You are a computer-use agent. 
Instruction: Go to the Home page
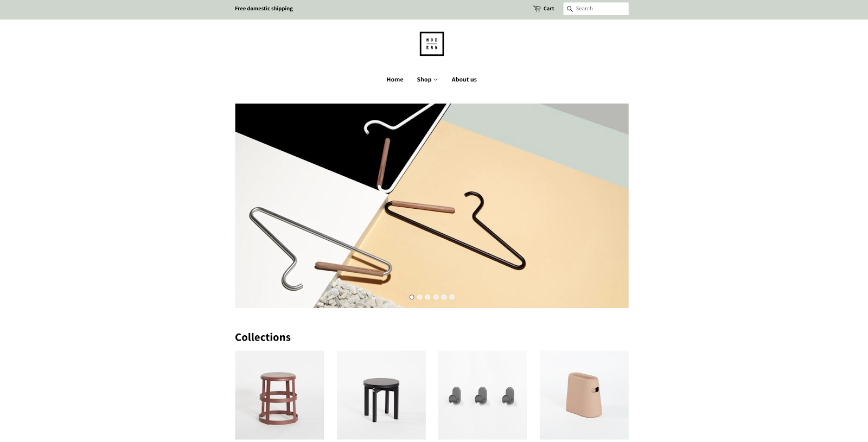395,80
